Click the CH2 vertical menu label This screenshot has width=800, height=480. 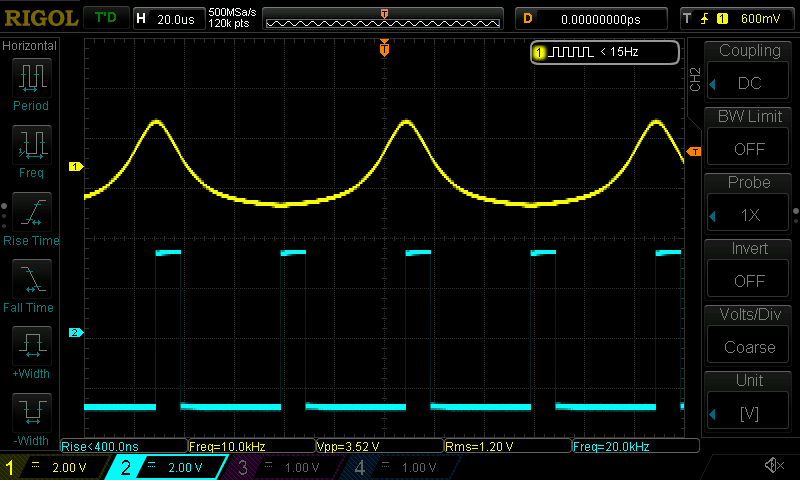tap(695, 79)
